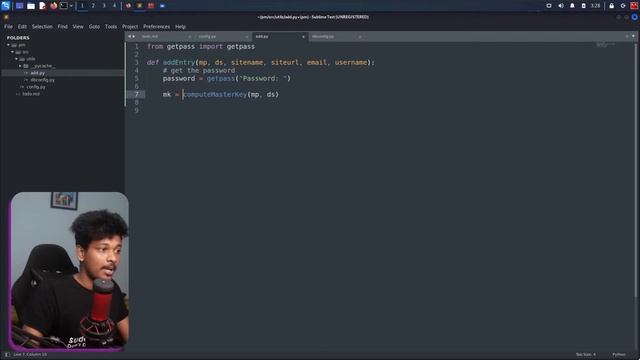Click Line 7 Column status text
Image resolution: width=640 pixels, height=360 pixels.
point(30,354)
